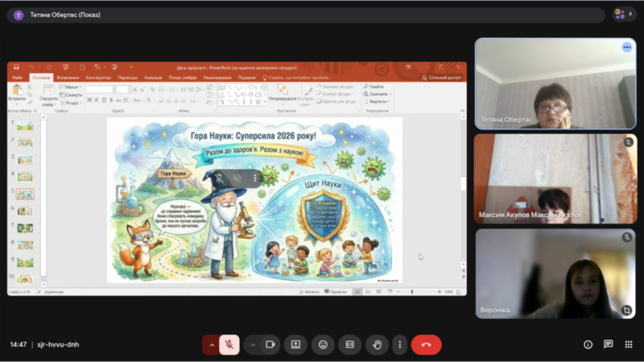
Task: Open options on Тетяна Обертас video tile
Action: (x=626, y=47)
